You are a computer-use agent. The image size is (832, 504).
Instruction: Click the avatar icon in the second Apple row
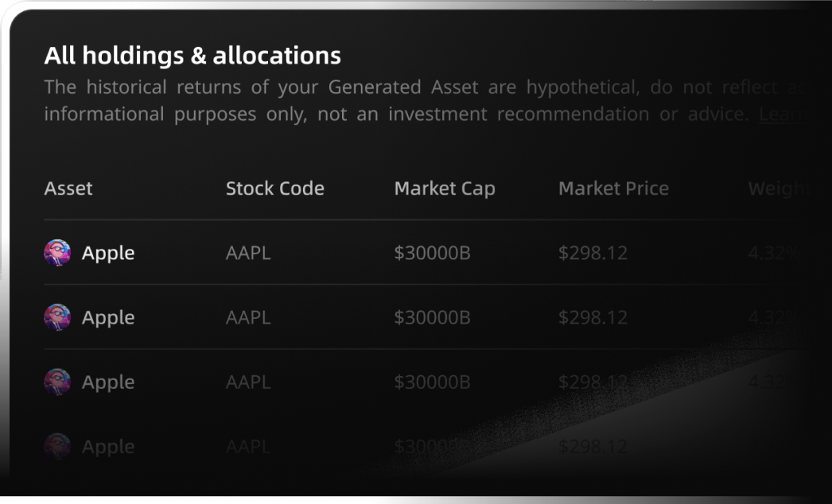coord(57,317)
